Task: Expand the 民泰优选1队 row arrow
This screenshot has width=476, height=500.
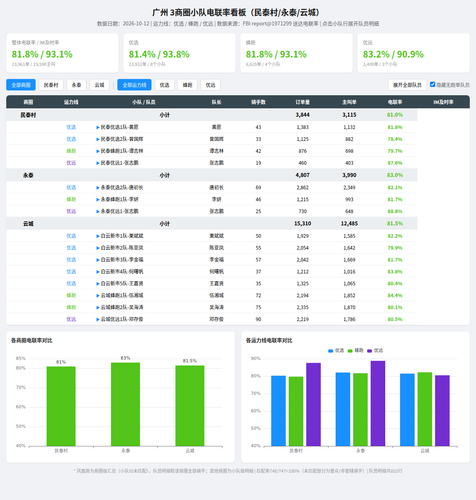Action: pos(98,127)
